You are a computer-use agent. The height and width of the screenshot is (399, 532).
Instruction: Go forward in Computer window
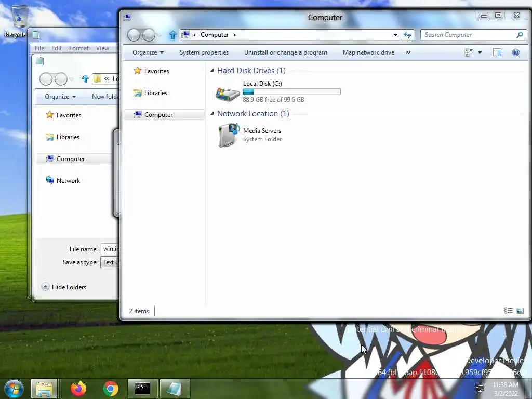tap(149, 35)
